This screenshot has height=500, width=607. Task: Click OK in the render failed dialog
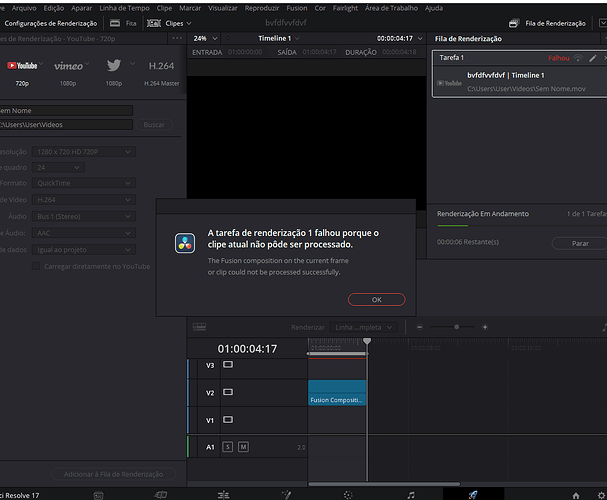[x=377, y=300]
